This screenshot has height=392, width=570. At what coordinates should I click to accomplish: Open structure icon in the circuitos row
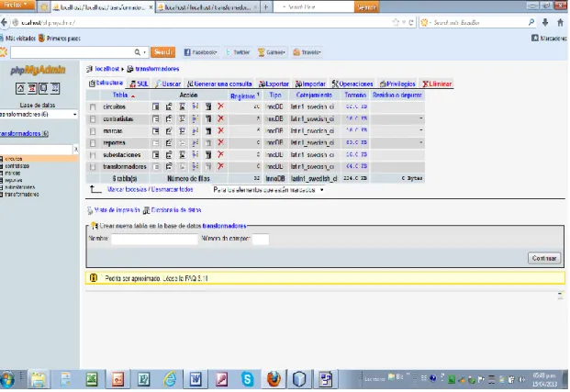tap(169, 106)
